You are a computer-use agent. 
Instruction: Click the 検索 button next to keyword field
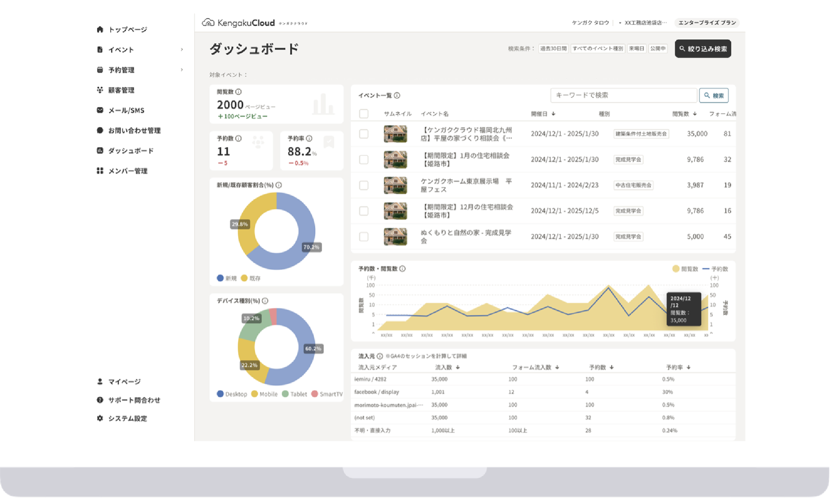(714, 95)
